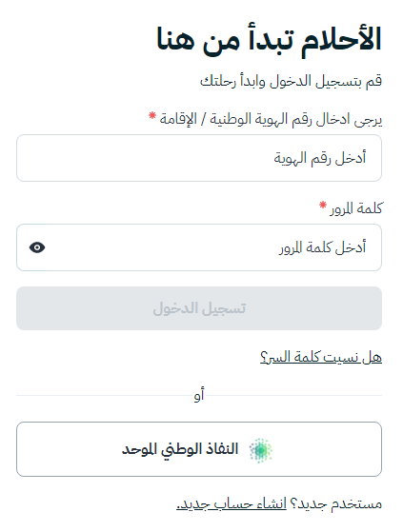Click the grey تسجيل الدخول button
This screenshot has height=532, width=403.
pos(199,308)
